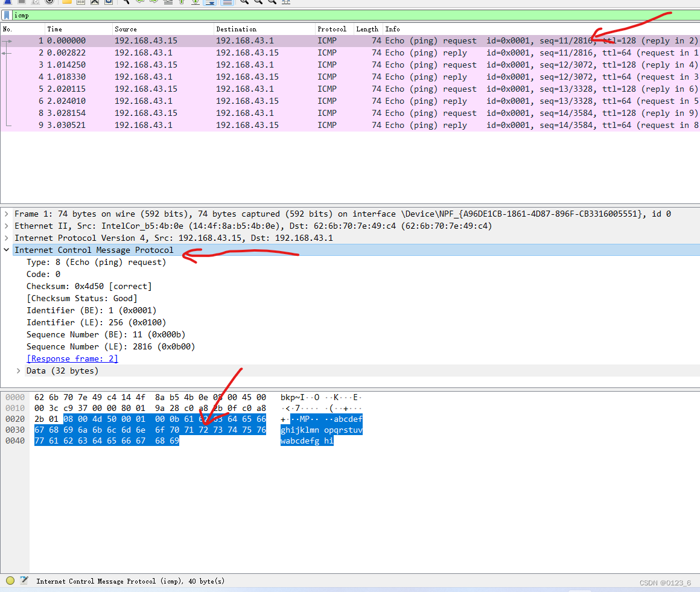Click the first hex byte '62' on row 0000
The width and height of the screenshot is (700, 592).
pos(39,397)
